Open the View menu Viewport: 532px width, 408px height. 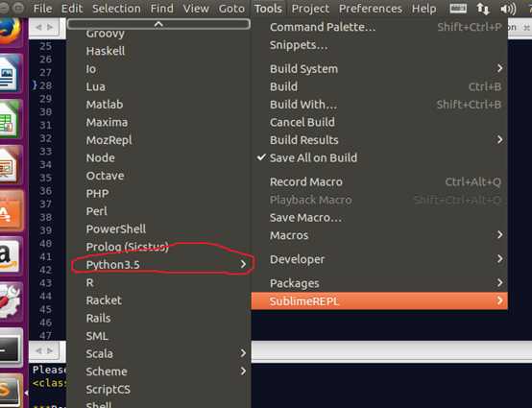click(x=196, y=9)
